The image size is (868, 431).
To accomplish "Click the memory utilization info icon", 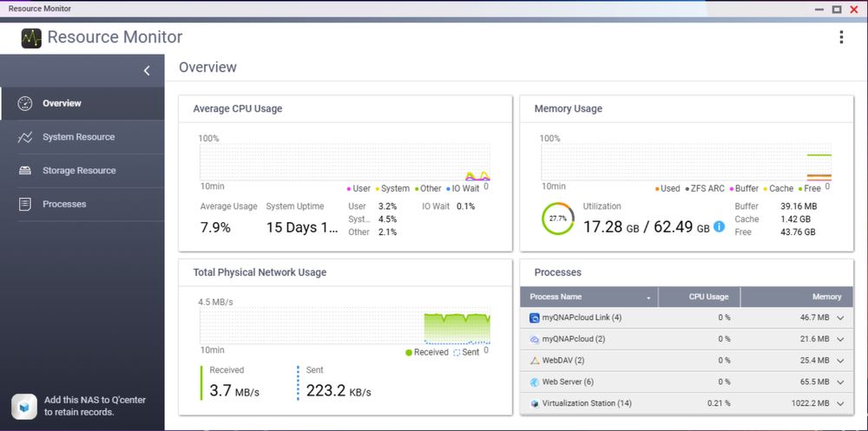I will point(719,227).
